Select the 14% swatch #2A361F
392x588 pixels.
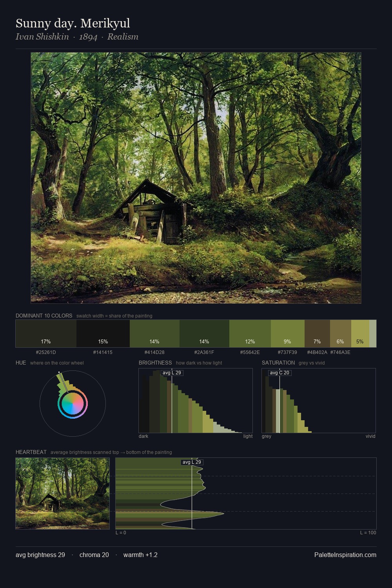(204, 334)
